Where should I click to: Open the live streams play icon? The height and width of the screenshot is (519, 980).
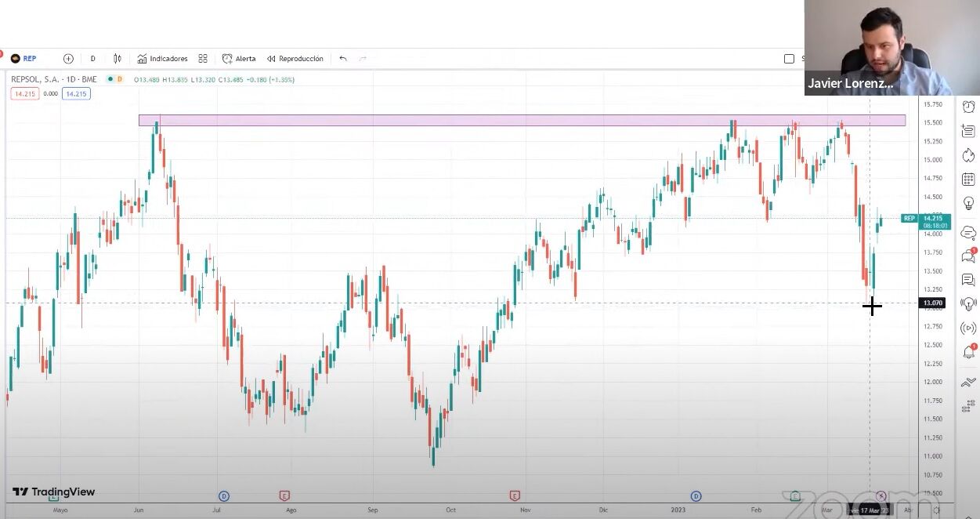pos(969,328)
